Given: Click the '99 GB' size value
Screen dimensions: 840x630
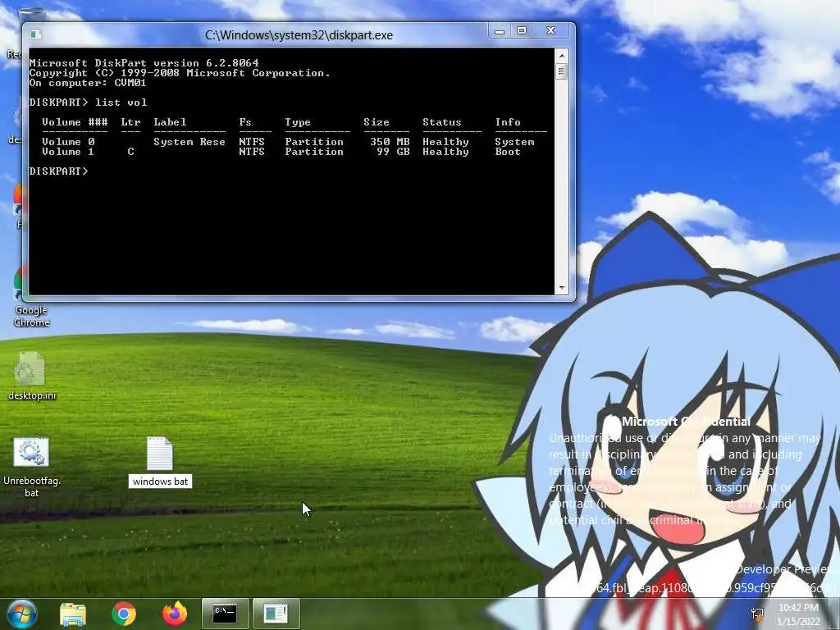Looking at the screenshot, I should click(393, 152).
